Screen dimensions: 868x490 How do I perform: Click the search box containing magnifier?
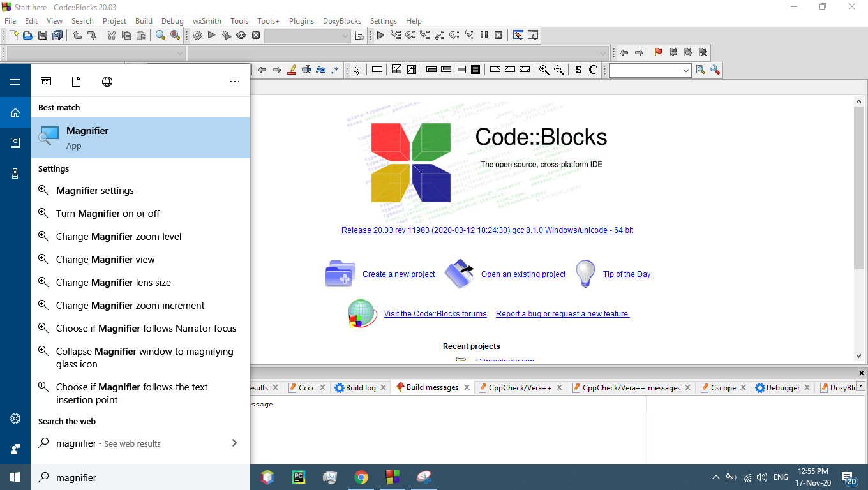[140, 477]
